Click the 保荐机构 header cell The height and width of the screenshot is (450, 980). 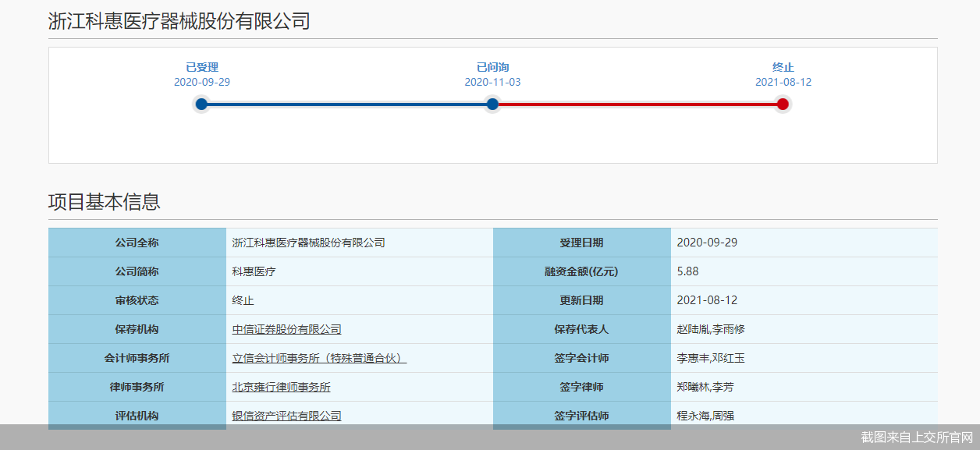137,329
